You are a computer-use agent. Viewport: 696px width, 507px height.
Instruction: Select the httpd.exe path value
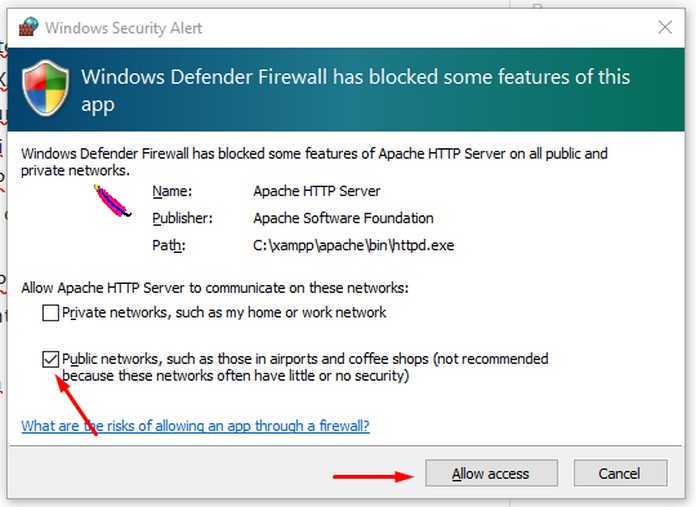coord(353,246)
